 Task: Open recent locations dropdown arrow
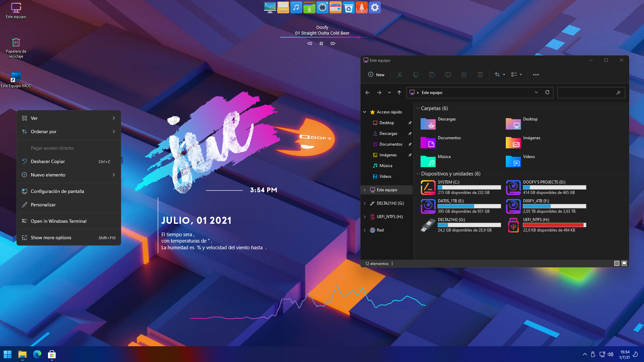(x=389, y=93)
